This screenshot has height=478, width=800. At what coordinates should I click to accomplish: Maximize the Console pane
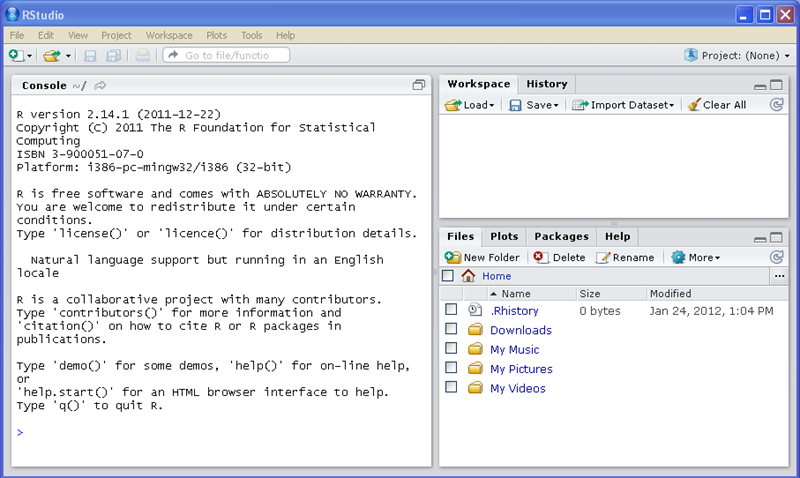419,86
